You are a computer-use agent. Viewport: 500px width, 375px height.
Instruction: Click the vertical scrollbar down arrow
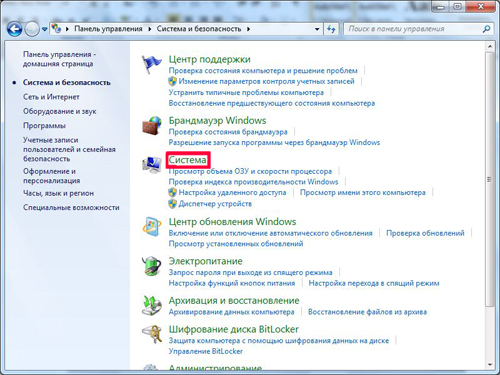click(489, 365)
